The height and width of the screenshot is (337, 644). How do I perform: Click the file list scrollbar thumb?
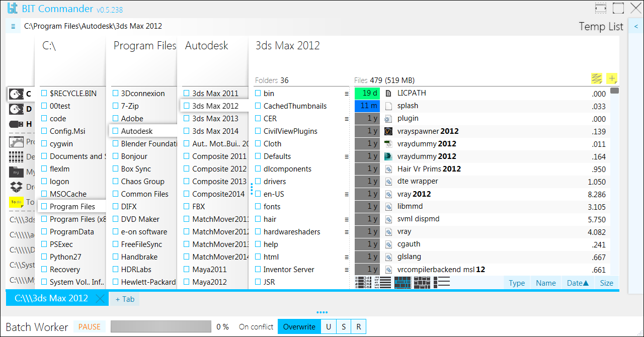614,91
